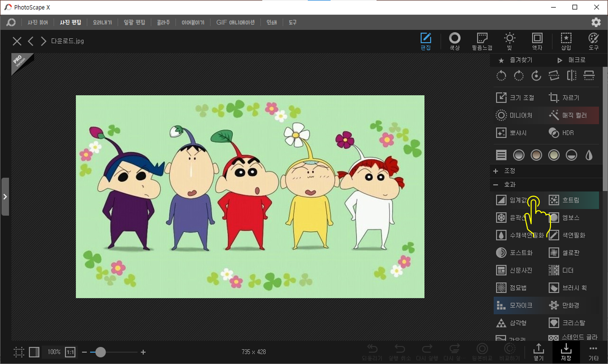Flip image horizontally
This screenshot has height=364, width=608.
pos(571,76)
